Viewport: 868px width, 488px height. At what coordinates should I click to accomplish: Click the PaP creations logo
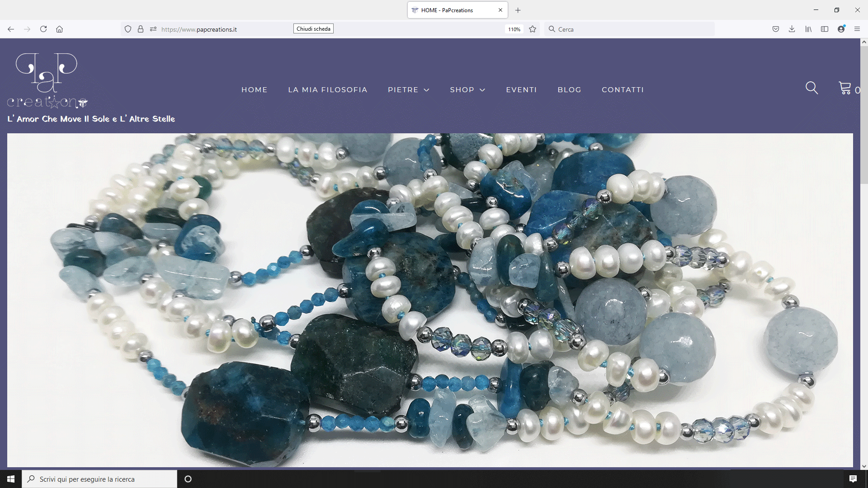pos(47,81)
